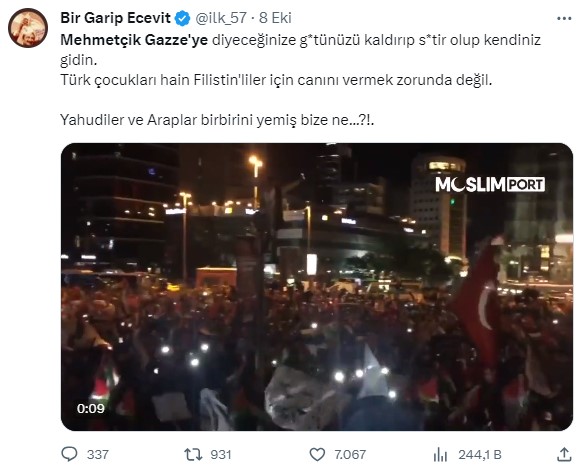Viewport: 586px width, 475px height.
Task: Click the 931 retweets count
Action: coord(220,454)
